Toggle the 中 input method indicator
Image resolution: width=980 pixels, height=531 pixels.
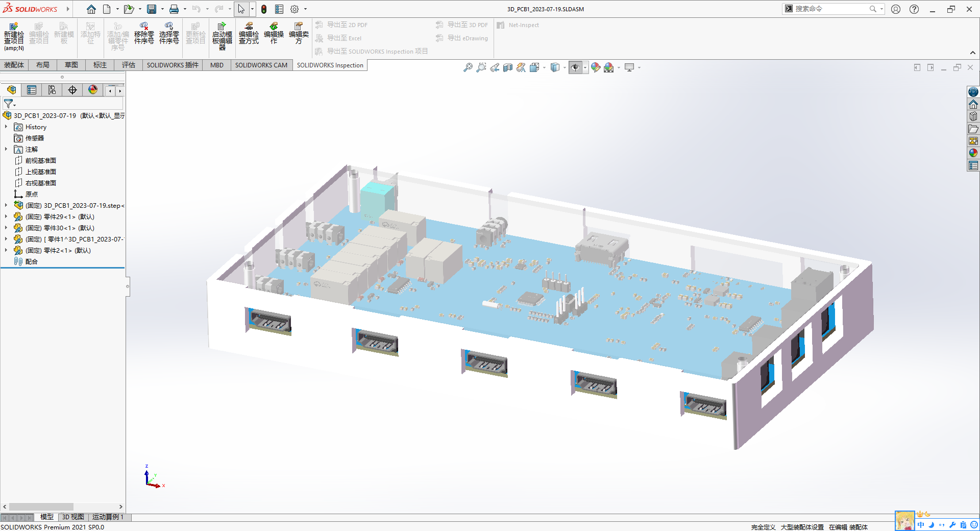[x=921, y=525]
